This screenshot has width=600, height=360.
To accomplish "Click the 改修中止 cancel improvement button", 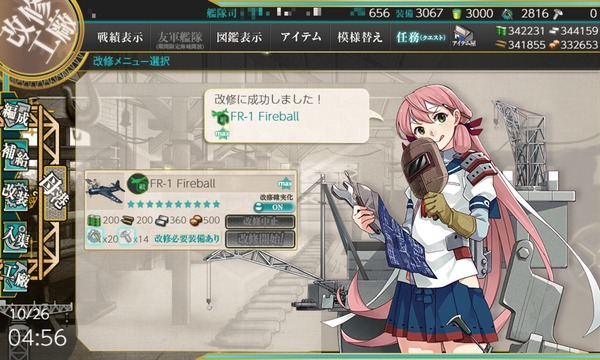I will point(260,222).
